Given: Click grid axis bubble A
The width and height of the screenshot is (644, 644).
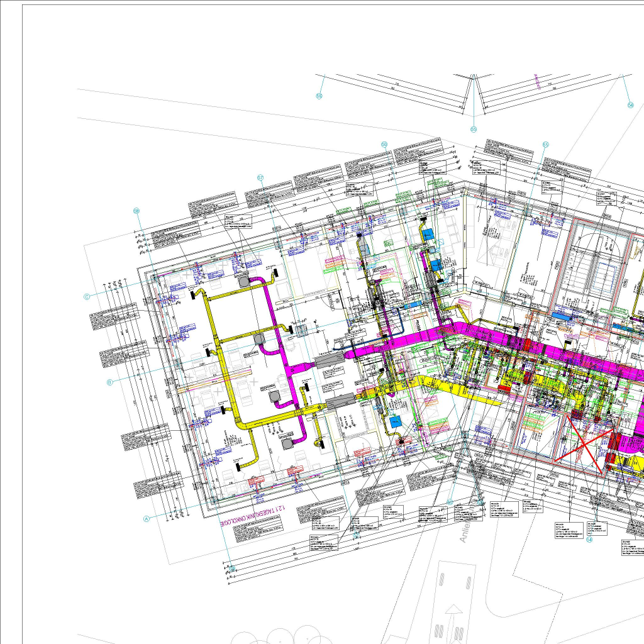Looking at the screenshot, I should (146, 519).
